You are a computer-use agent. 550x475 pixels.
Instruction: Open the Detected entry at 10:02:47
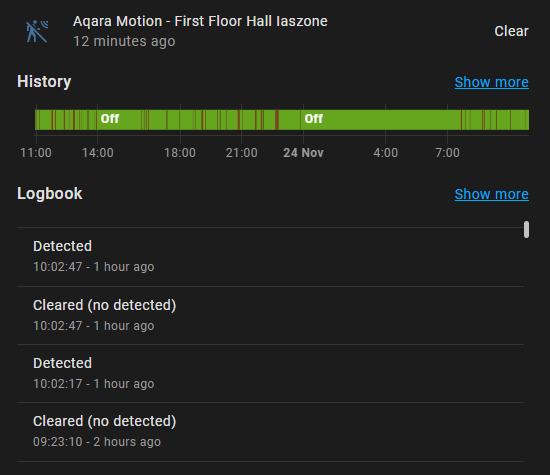[x=270, y=256]
